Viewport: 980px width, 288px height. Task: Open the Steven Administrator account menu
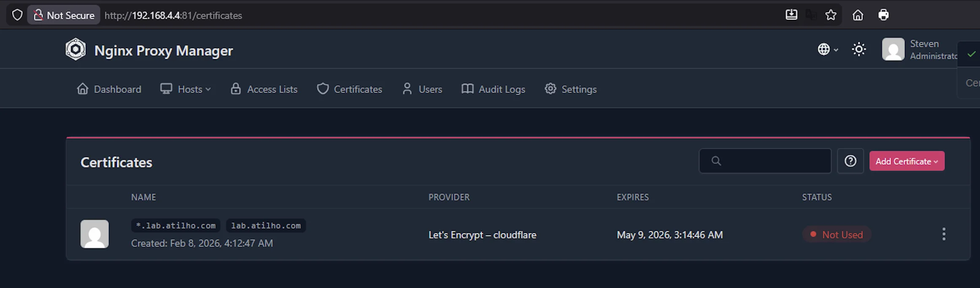tap(920, 49)
